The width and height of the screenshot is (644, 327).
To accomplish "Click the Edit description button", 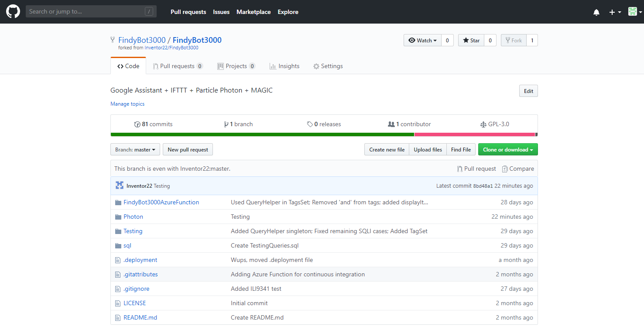I will coord(528,91).
